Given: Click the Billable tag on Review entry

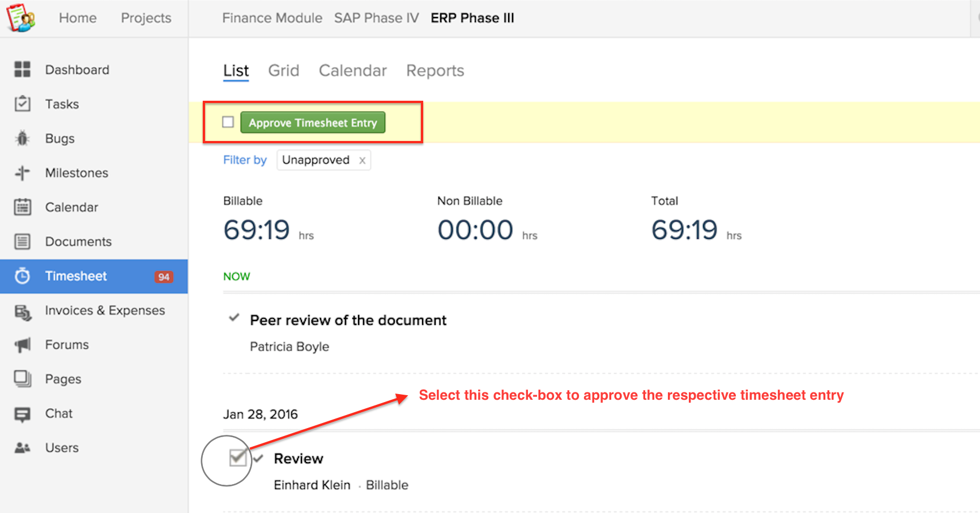Looking at the screenshot, I should [x=387, y=485].
